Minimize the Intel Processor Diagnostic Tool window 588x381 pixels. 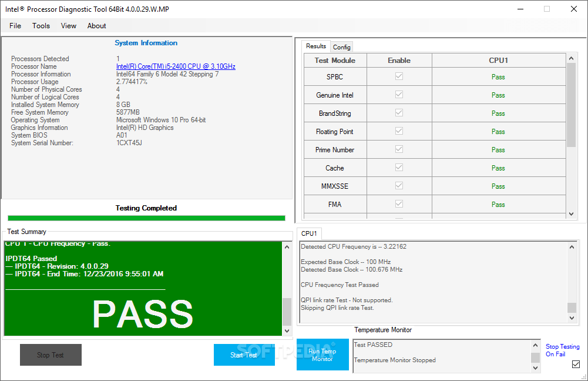click(x=520, y=9)
